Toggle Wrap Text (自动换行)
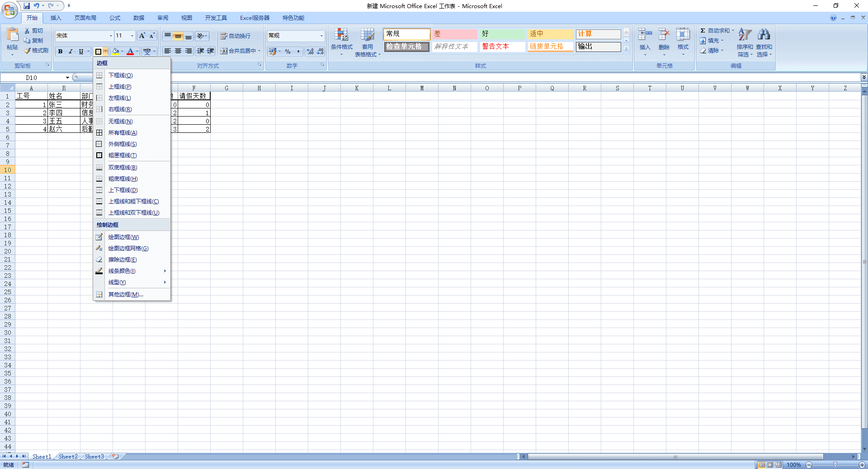Viewport: 868px width, 469px height. pos(236,36)
